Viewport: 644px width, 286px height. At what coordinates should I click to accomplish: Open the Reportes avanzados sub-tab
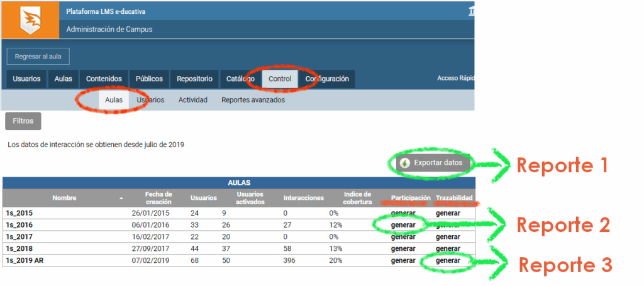(x=253, y=100)
